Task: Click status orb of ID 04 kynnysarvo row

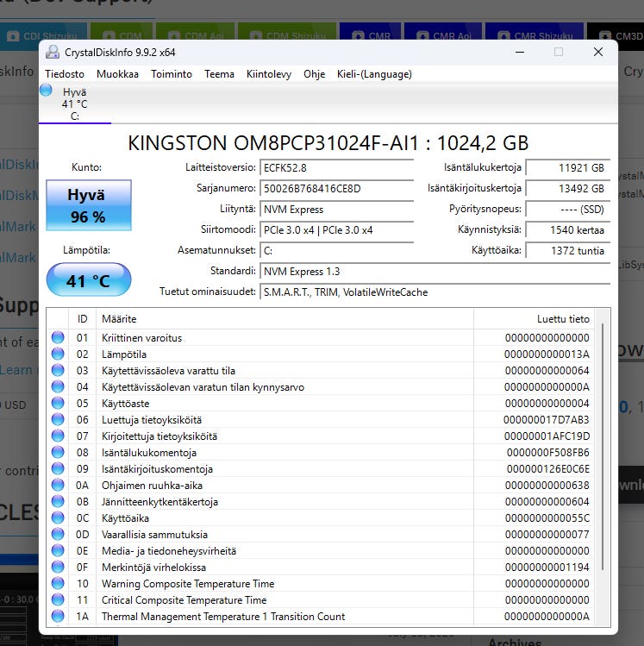Action: 58,387
